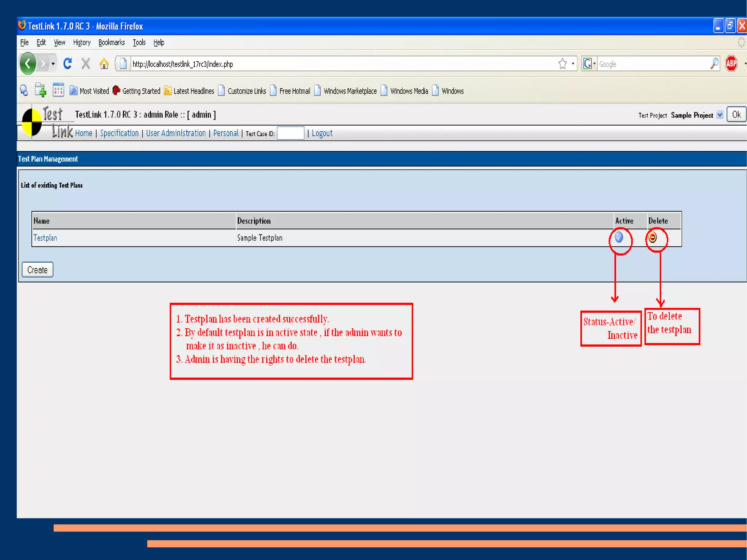The image size is (747, 560).
Task: Click the Google search box
Action: pos(653,64)
